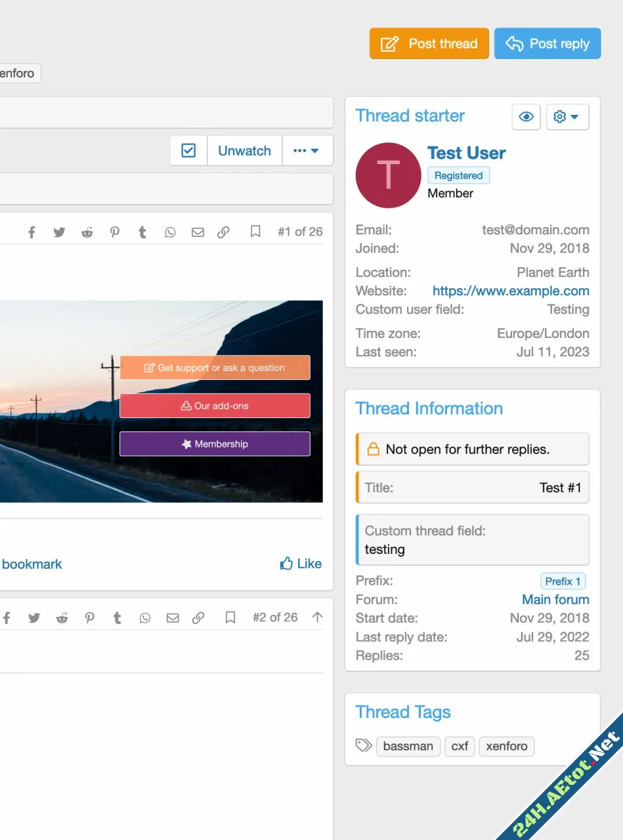Expand the three-dots more options menu

coord(307,151)
